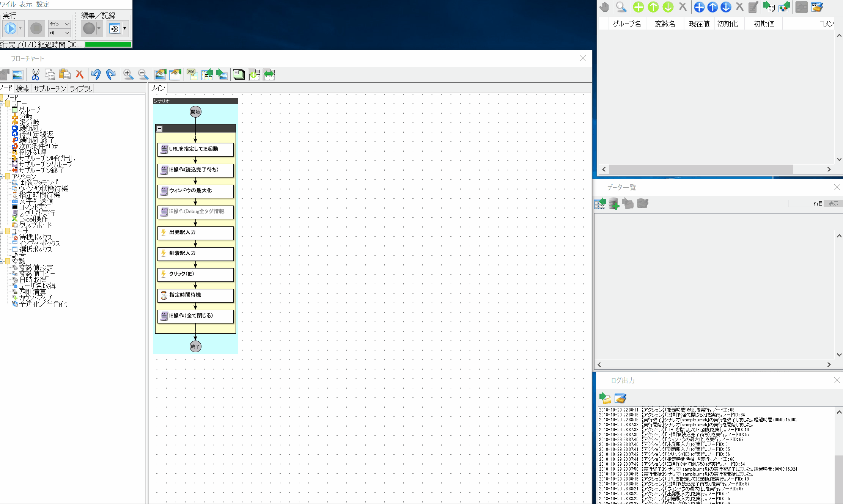The width and height of the screenshot is (843, 504).
Task: Click the 表示 button in the データ一覧 panel
Action: click(x=833, y=203)
